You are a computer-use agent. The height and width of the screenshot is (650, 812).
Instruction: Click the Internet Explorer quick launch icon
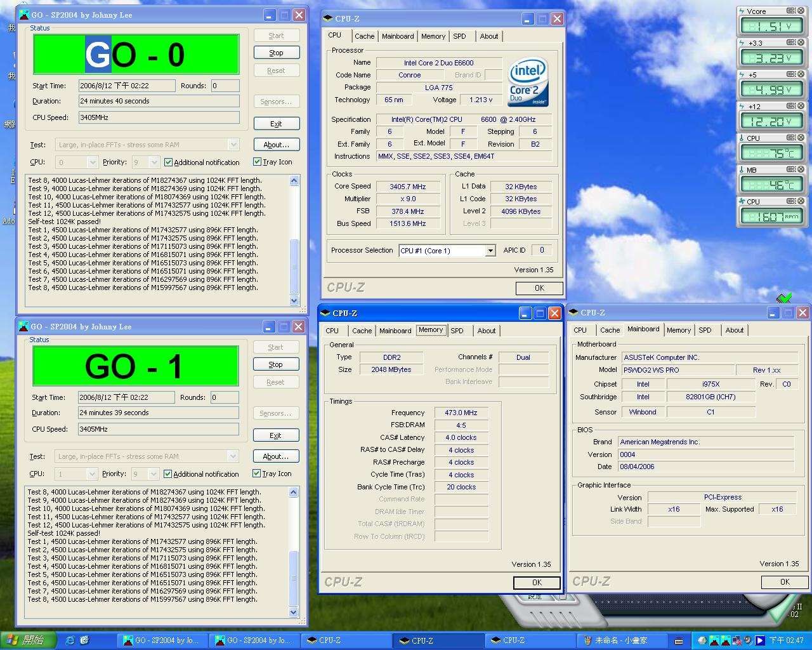point(70,640)
